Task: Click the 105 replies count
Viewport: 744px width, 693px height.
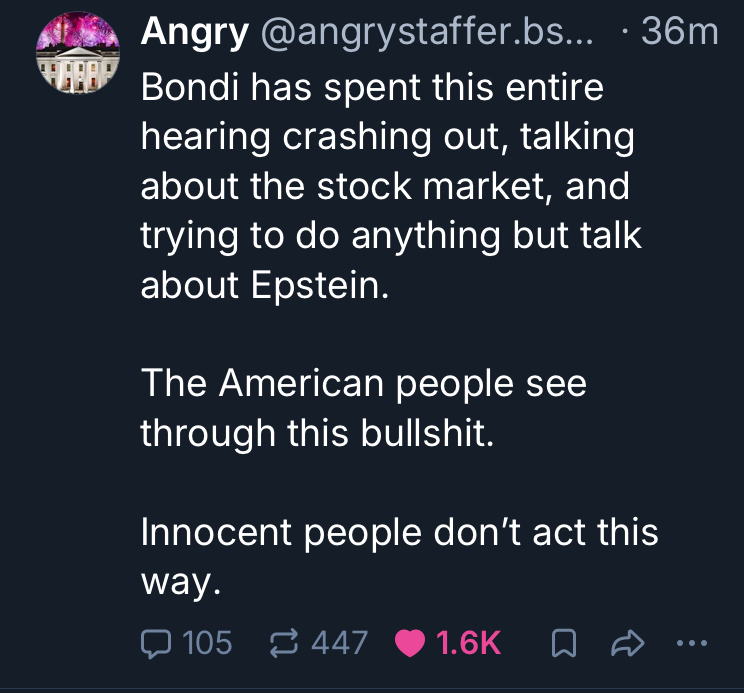Action: point(208,642)
